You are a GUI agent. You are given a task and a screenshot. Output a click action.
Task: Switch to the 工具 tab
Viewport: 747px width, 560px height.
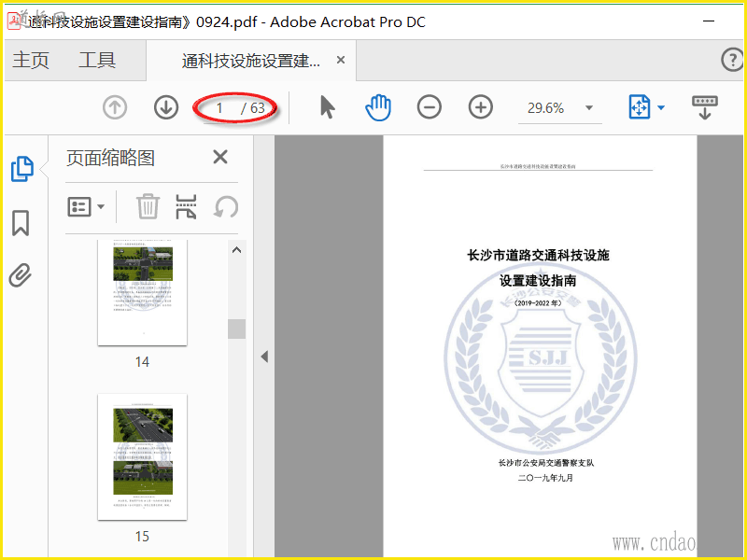coord(97,60)
